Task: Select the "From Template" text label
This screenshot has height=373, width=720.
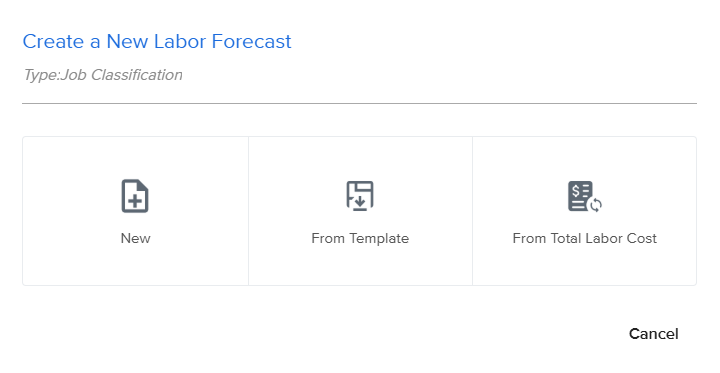Action: (x=360, y=238)
